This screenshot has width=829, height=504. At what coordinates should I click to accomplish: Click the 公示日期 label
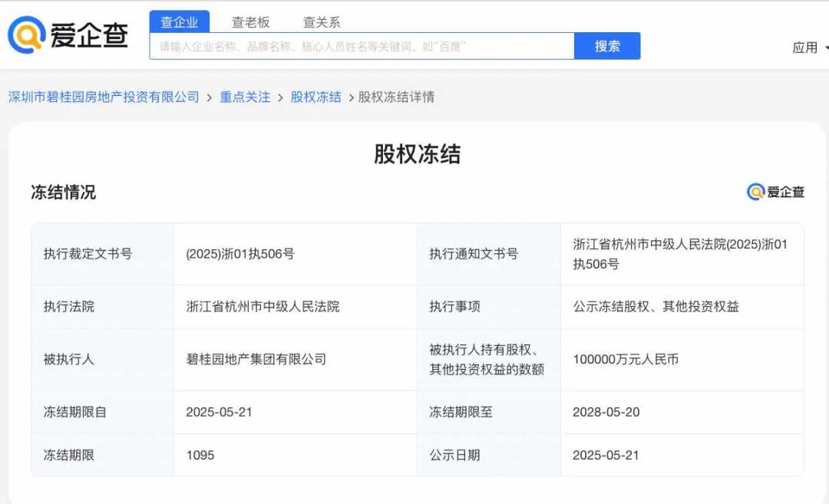[454, 455]
